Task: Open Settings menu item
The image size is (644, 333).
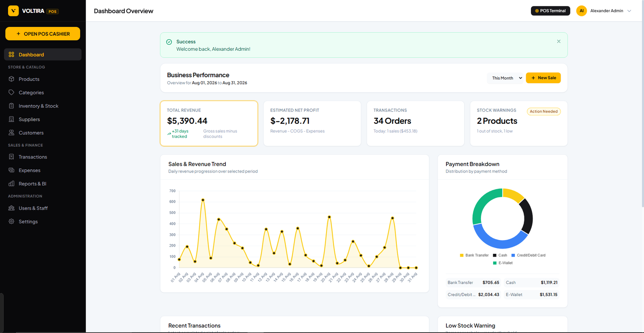Action: 43,221
